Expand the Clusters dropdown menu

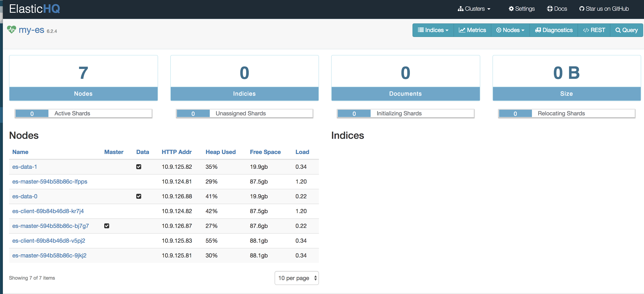click(x=474, y=9)
